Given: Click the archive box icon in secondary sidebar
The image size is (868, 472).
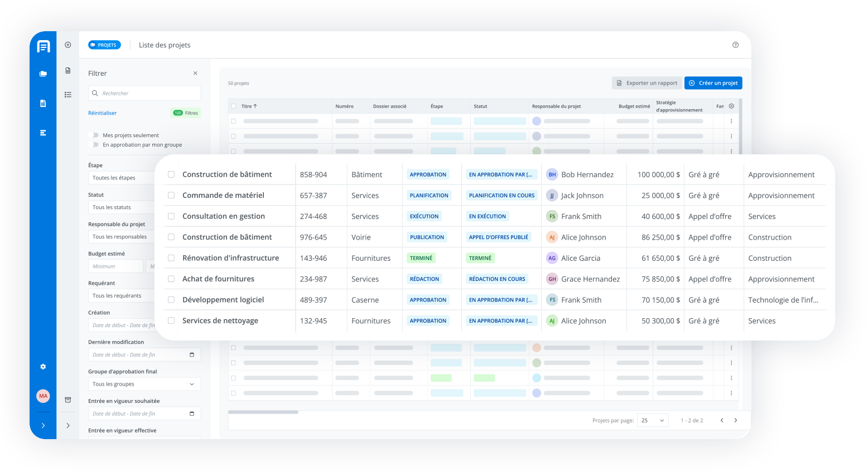Looking at the screenshot, I should coord(68,400).
